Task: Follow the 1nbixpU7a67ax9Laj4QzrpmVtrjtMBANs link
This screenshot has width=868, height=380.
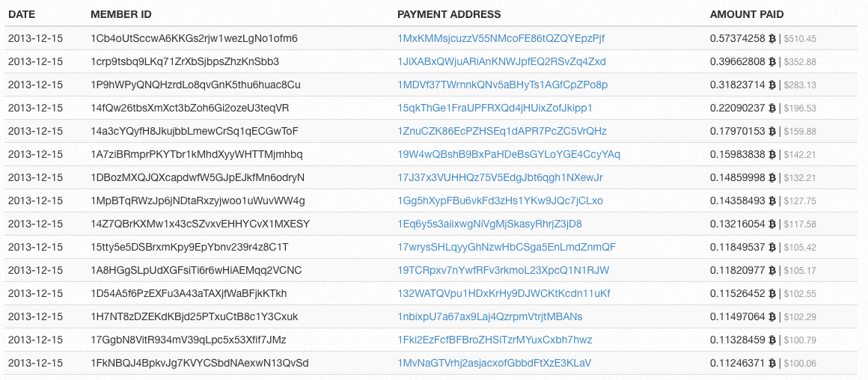Action: click(x=490, y=317)
